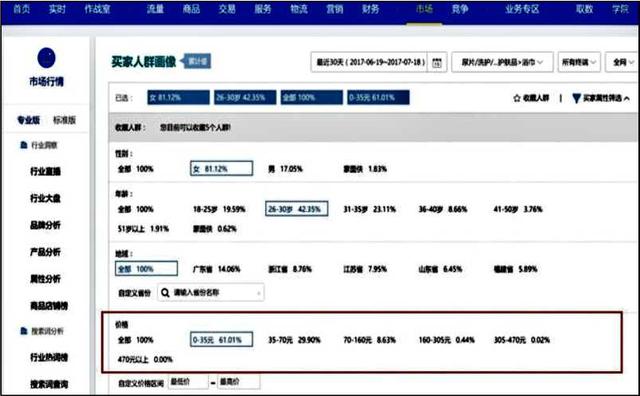Image resolution: width=640 pixels, height=396 pixels.
Task: Click the magnifier icon in province search box
Action: (x=165, y=293)
